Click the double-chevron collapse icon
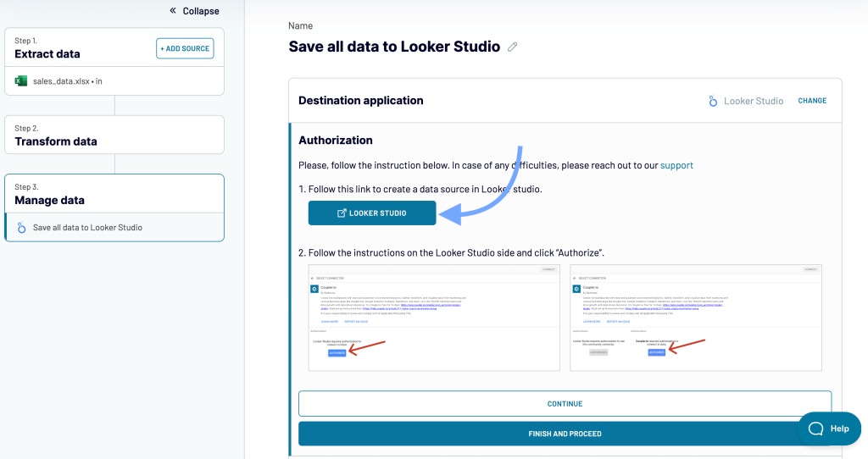Screen dimensions: 868x459 [x=173, y=10]
